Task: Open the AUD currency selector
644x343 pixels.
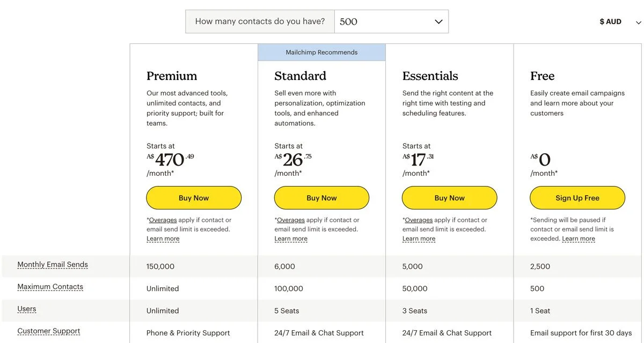Action: pyautogui.click(x=620, y=22)
